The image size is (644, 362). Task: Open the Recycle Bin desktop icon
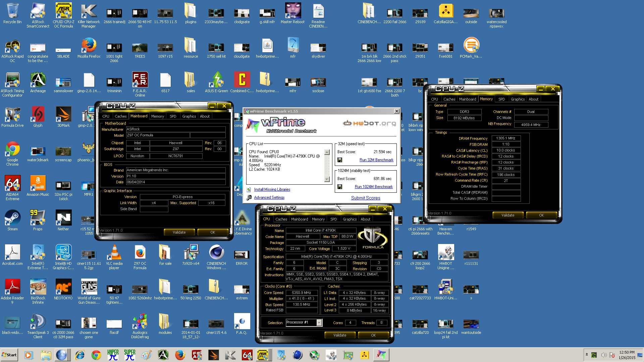12,13
